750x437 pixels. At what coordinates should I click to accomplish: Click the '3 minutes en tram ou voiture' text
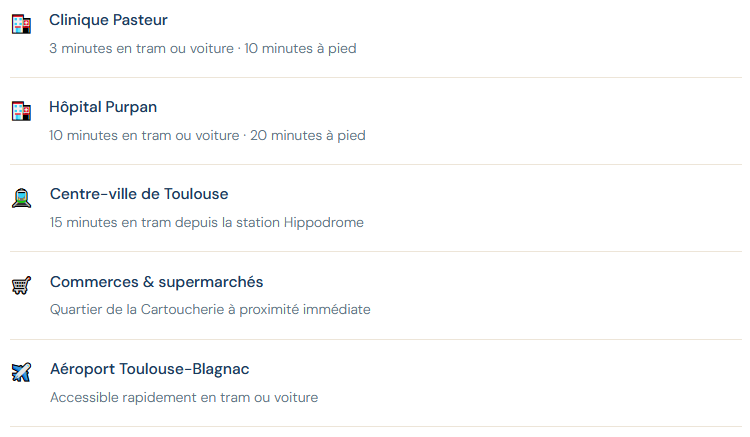tap(141, 48)
